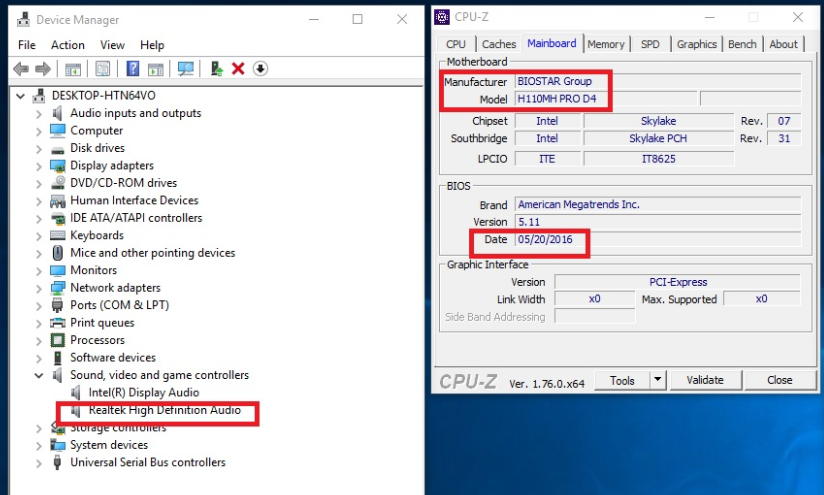Click the Universal Serial Bus controllers icon
This screenshot has height=495, width=824.
pos(57,462)
